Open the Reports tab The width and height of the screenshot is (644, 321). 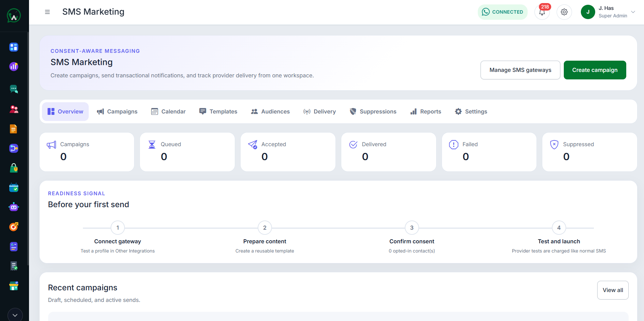(426, 111)
